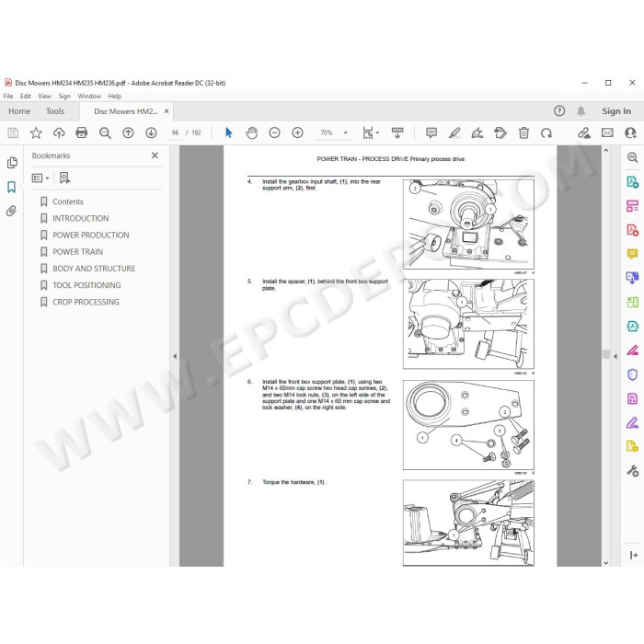Toggle the Bookmarks panel icon
The image size is (644, 644).
click(11, 187)
